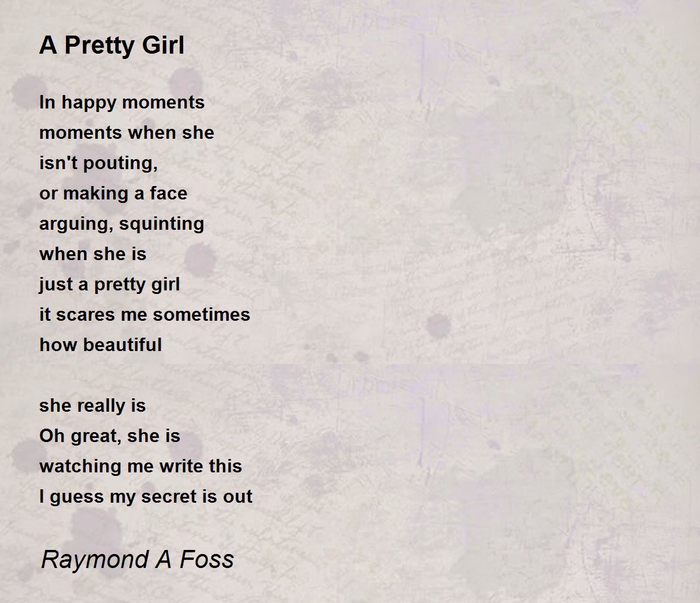Click on "it scares me sometimes"
This screenshot has height=603, width=700.
tap(145, 314)
